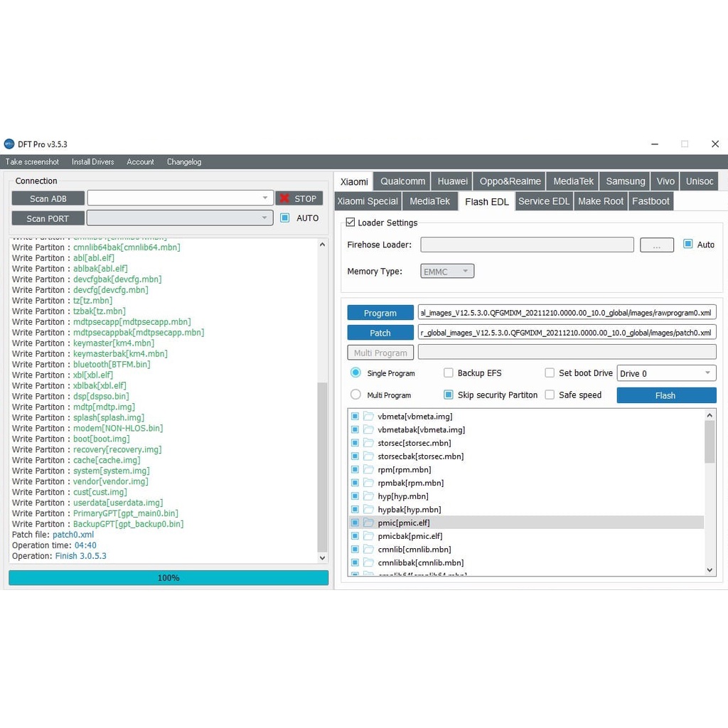Click partition list scroll-up arrow
Viewport: 728px width, 728px height.
[710, 415]
